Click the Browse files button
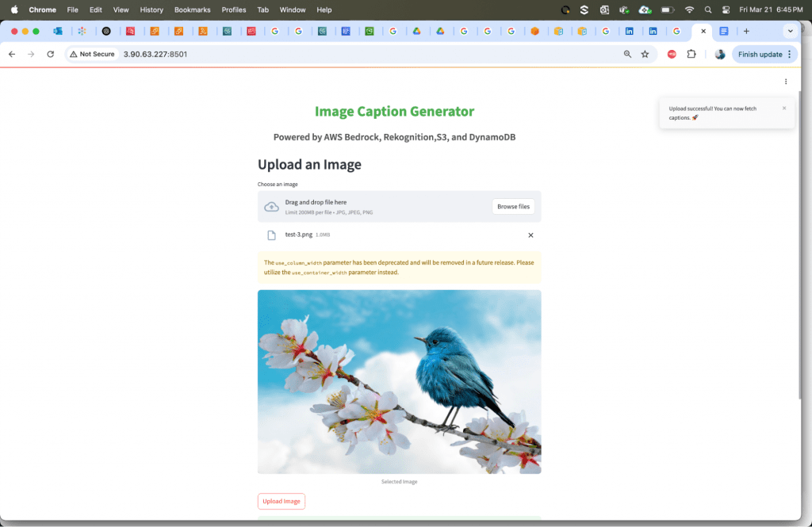The width and height of the screenshot is (812, 527). point(513,205)
